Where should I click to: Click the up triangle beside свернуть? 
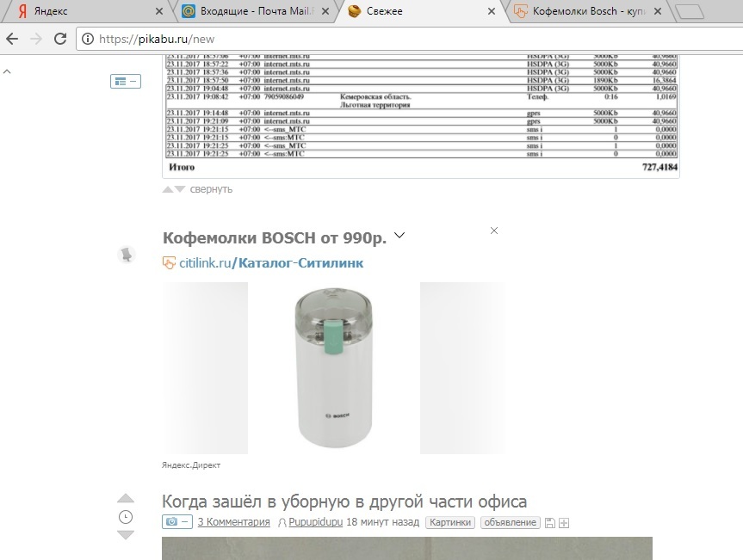(x=168, y=189)
